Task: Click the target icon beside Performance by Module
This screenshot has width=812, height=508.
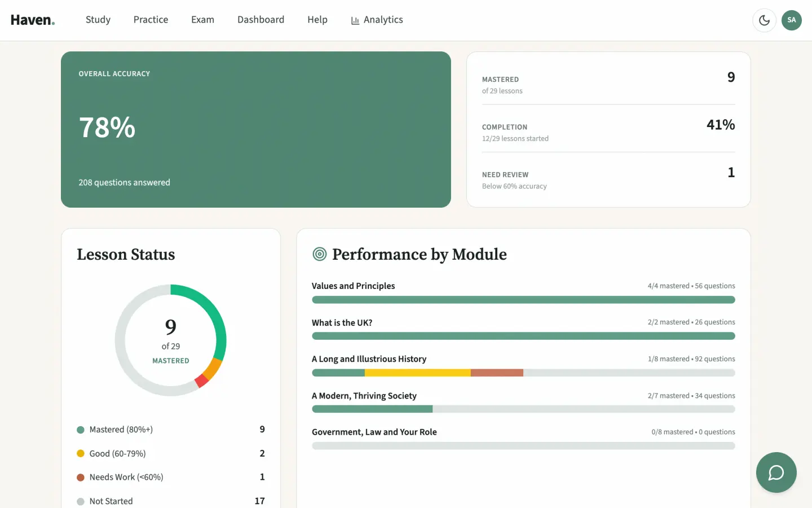Action: click(320, 254)
